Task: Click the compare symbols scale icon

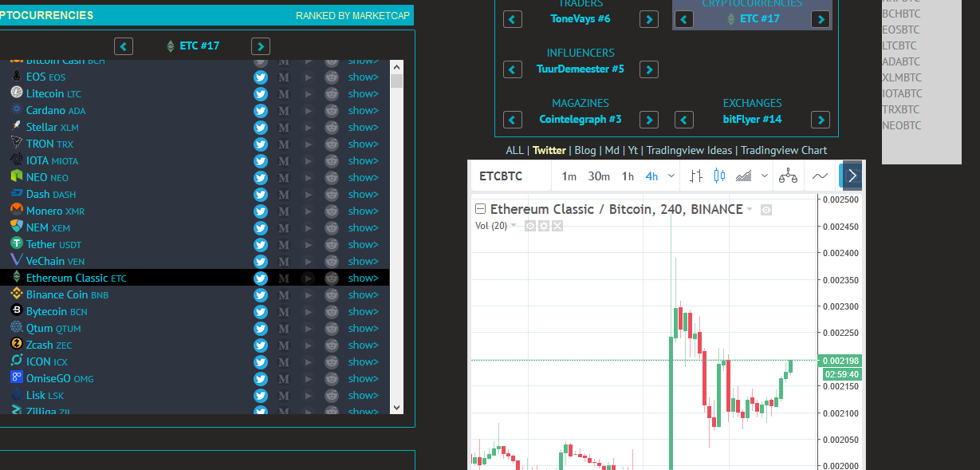Action: tap(788, 176)
